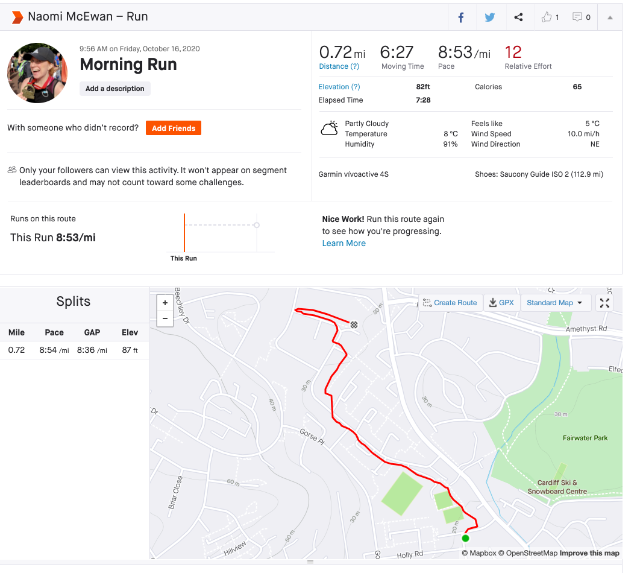This screenshot has width=640, height=573.
Task: Collapse the activity header with the arrow
Action: 609,17
